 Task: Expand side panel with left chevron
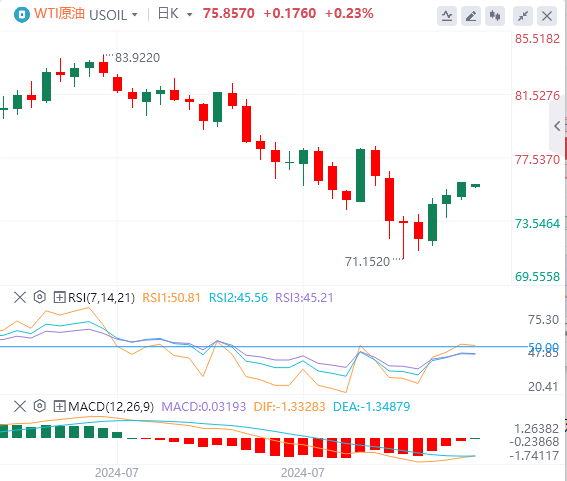[557, 126]
